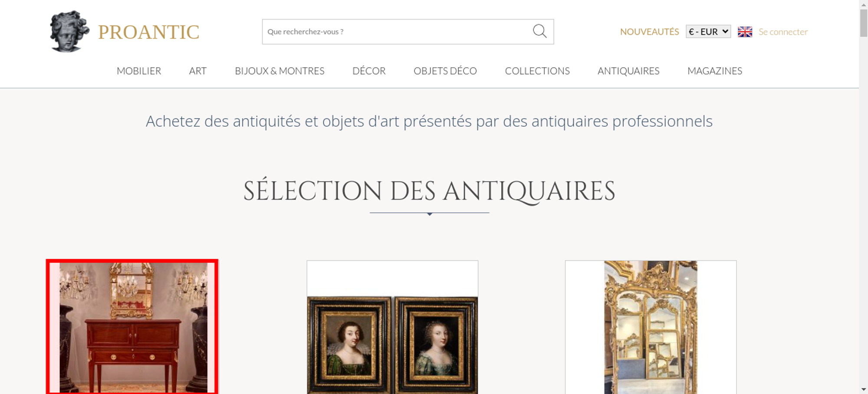Click the Se connecter link
The image size is (868, 394).
click(x=783, y=32)
